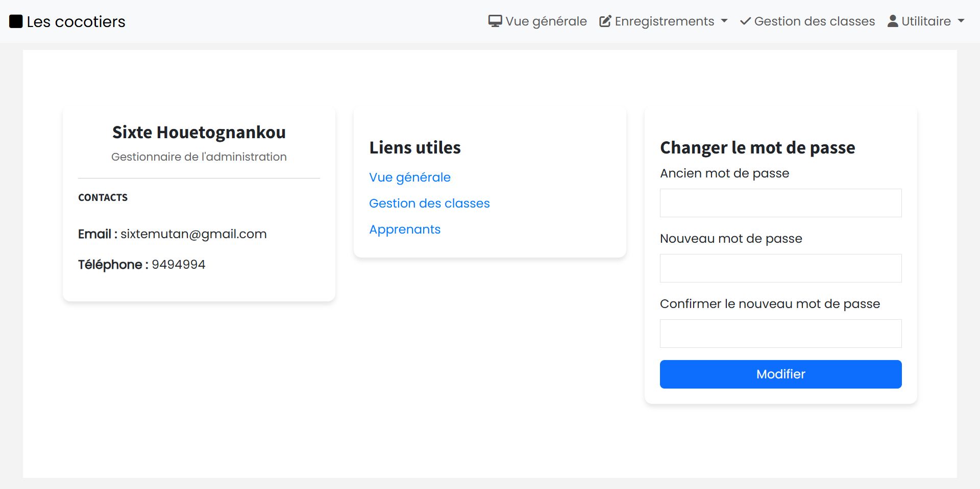Open the Utilitaire menu label
980x489 pixels.
(x=926, y=21)
